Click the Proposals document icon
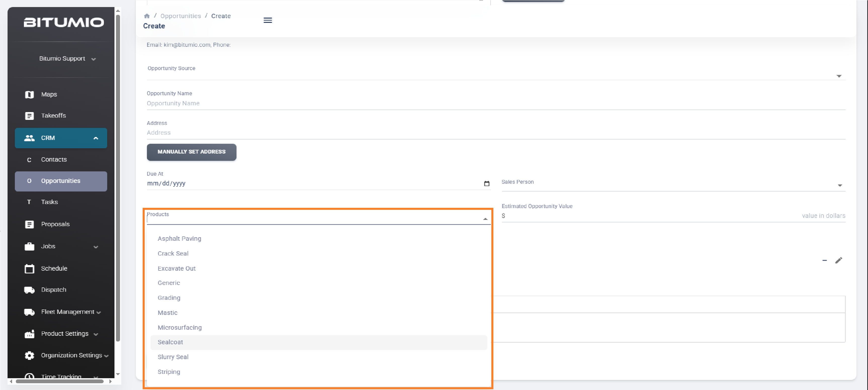The image size is (868, 390). pyautogui.click(x=29, y=224)
